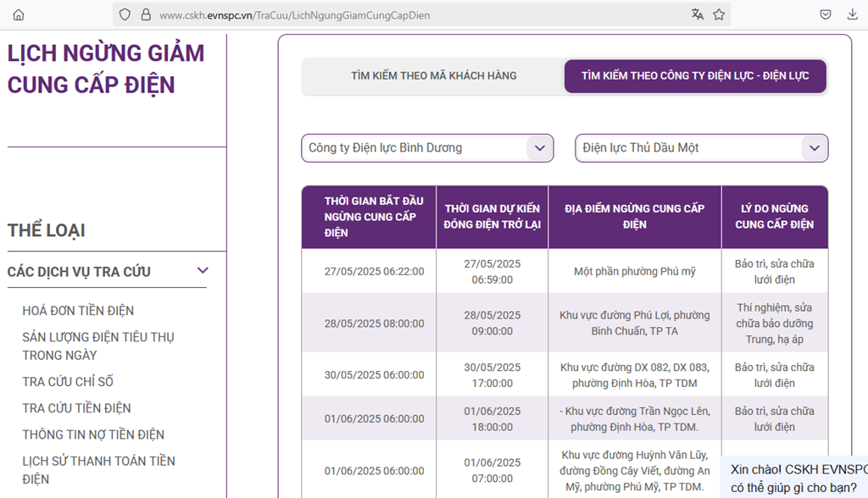Open Tra cứu tiền điện page
Screen dimensions: 868x498
pos(76,408)
